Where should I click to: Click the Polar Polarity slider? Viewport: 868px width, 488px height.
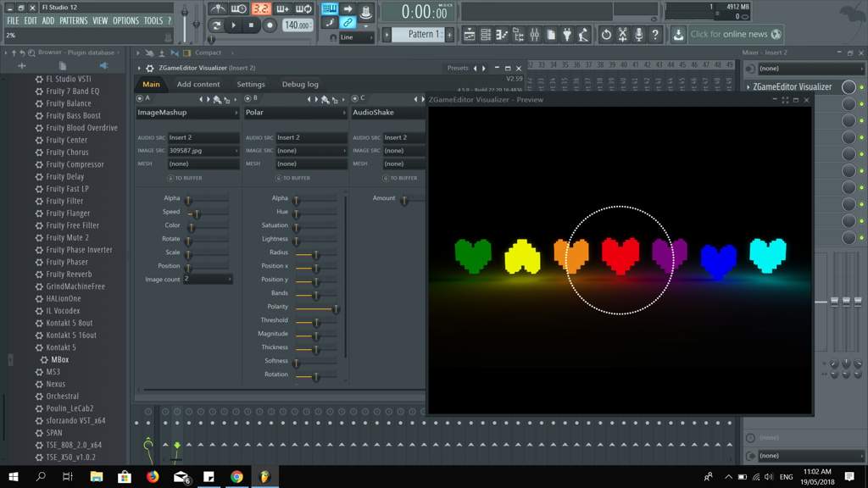(x=317, y=308)
